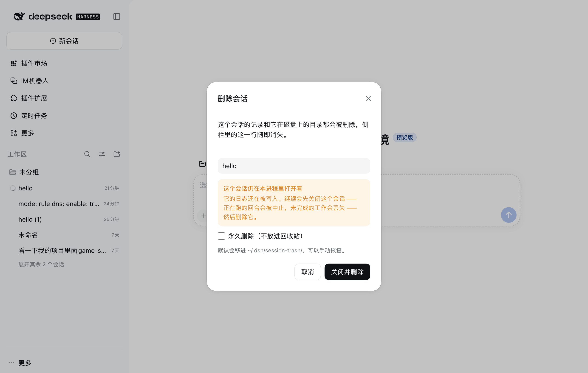Click the send arrow button
The image size is (588, 373).
click(508, 215)
